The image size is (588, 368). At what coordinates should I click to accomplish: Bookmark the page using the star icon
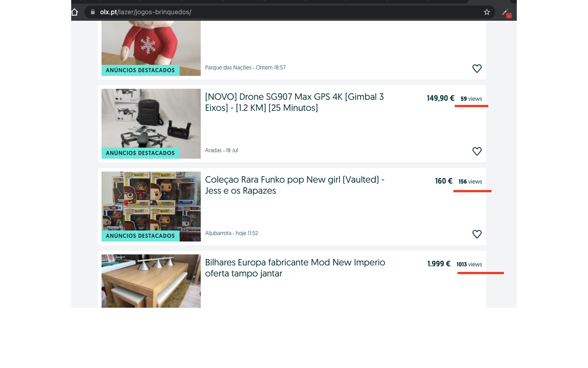486,12
